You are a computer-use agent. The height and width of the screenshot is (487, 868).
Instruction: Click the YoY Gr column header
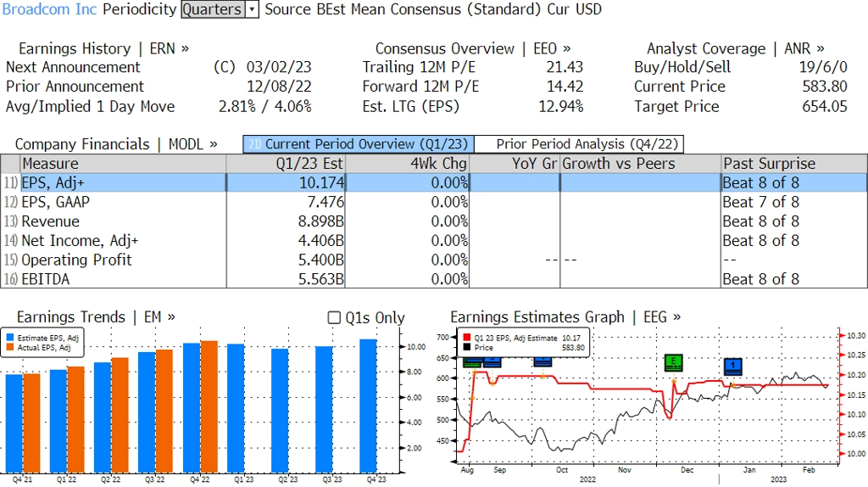point(515,164)
